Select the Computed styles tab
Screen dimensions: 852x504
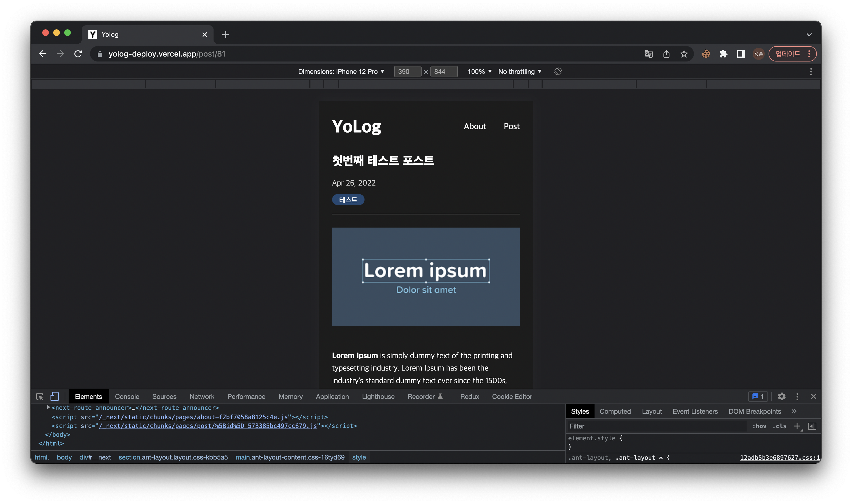tap(615, 411)
